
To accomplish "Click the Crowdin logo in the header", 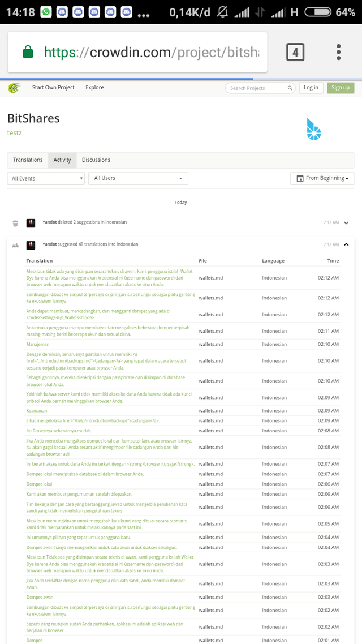I will click(14, 88).
